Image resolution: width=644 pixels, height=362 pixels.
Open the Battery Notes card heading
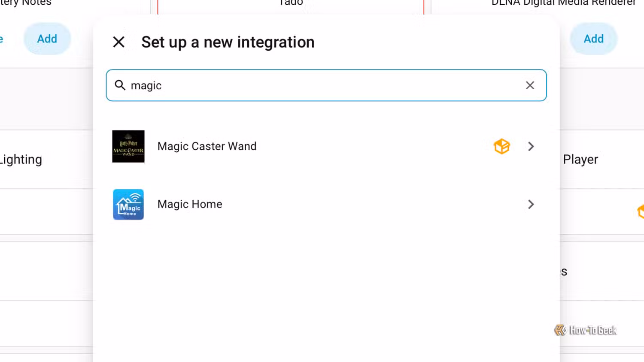coord(26,3)
